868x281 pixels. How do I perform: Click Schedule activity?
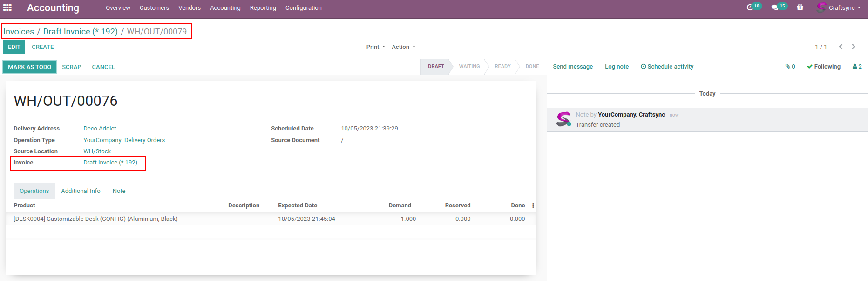point(667,67)
